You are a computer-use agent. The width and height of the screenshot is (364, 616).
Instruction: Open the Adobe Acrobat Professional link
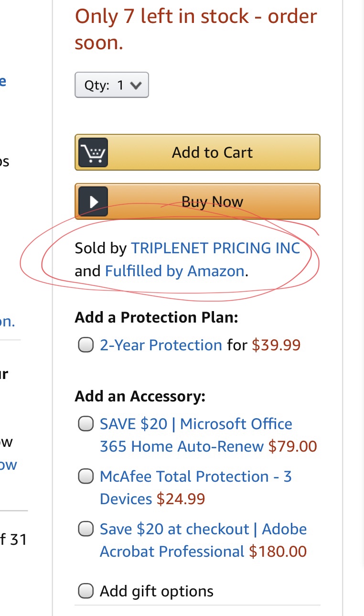(x=172, y=551)
